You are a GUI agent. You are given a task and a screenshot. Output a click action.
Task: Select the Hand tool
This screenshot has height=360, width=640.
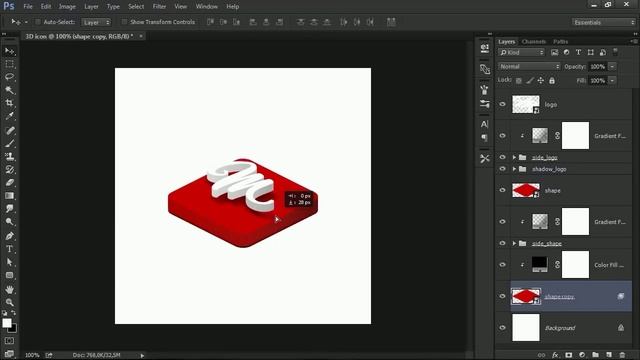click(9, 289)
